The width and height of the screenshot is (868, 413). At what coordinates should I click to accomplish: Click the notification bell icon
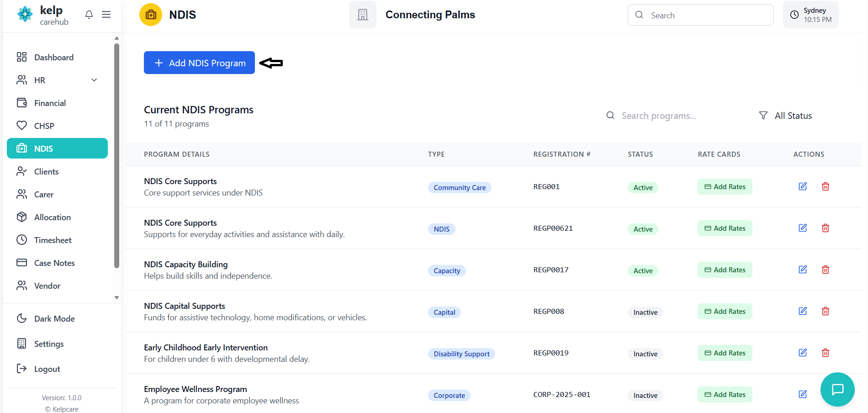[89, 15]
